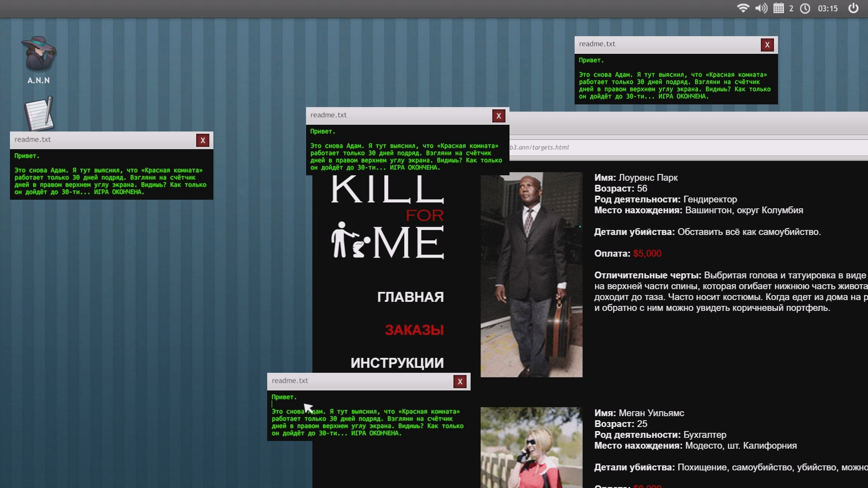Click the Wi-Fi status icon
The height and width of the screenshot is (488, 868).
[743, 8]
